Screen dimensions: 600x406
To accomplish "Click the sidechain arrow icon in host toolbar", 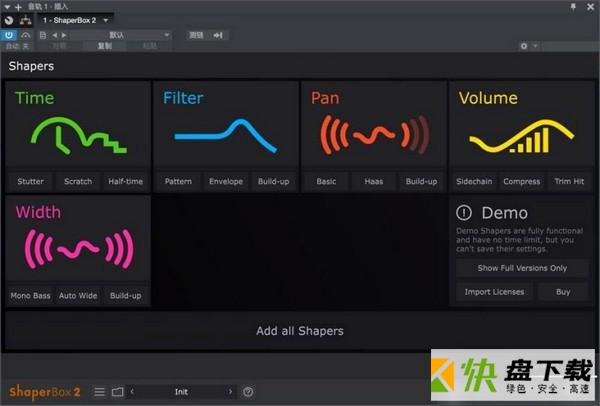I will tap(218, 35).
